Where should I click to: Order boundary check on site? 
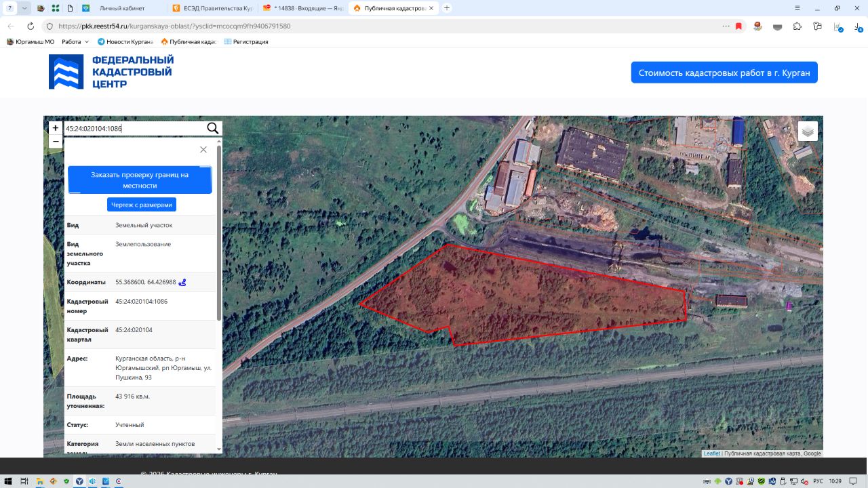(140, 180)
